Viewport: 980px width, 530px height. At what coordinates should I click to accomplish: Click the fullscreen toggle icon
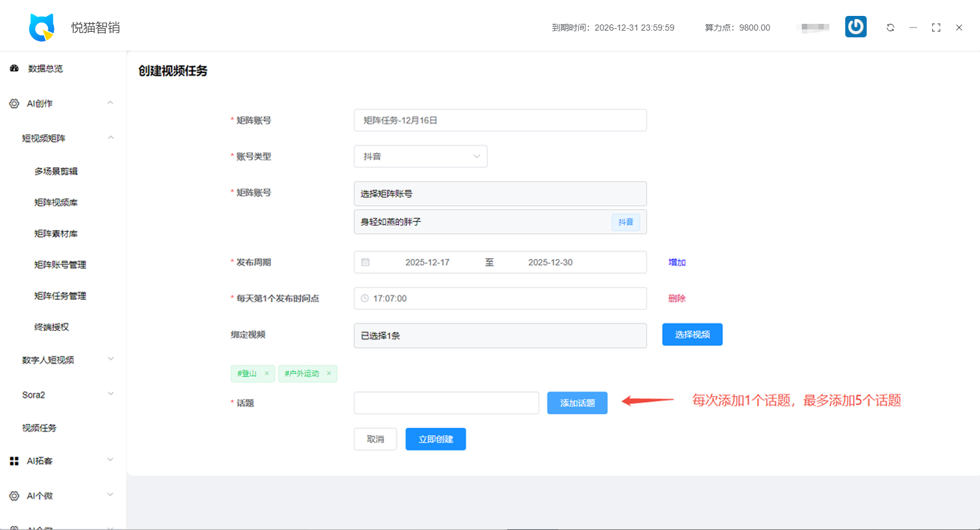coord(936,28)
